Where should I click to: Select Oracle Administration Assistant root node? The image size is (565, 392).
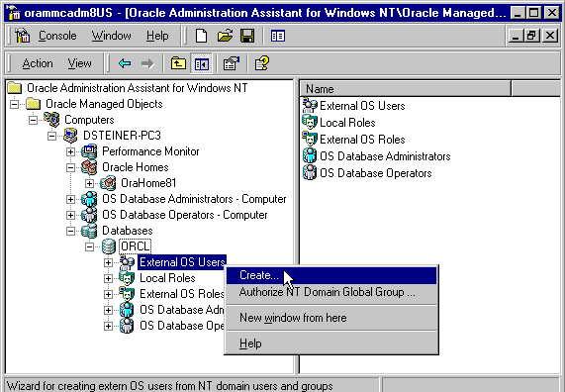coord(137,88)
